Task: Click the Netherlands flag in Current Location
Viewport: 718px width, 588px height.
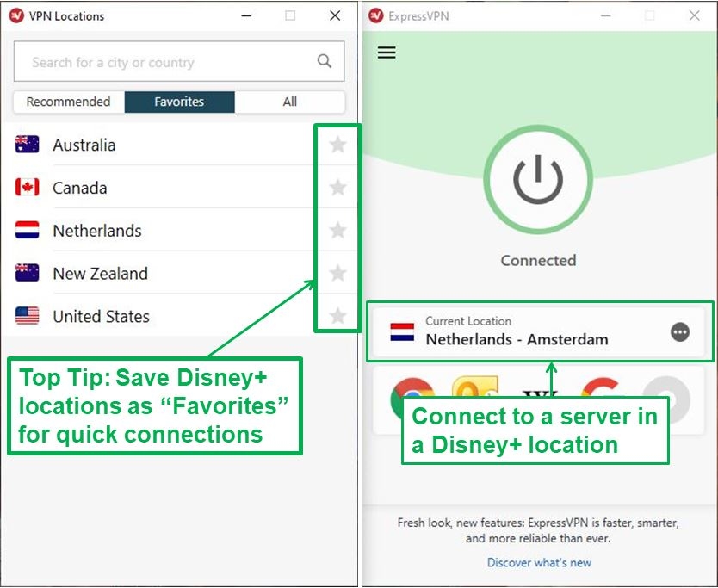Action: pyautogui.click(x=402, y=332)
